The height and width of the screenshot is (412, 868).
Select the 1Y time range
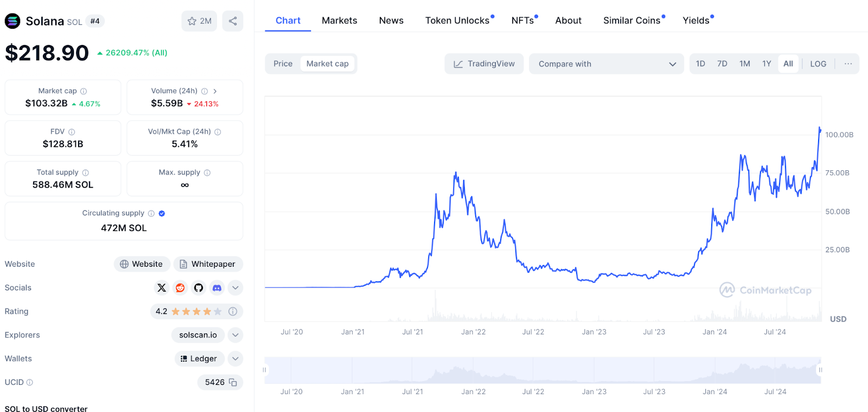tap(767, 63)
